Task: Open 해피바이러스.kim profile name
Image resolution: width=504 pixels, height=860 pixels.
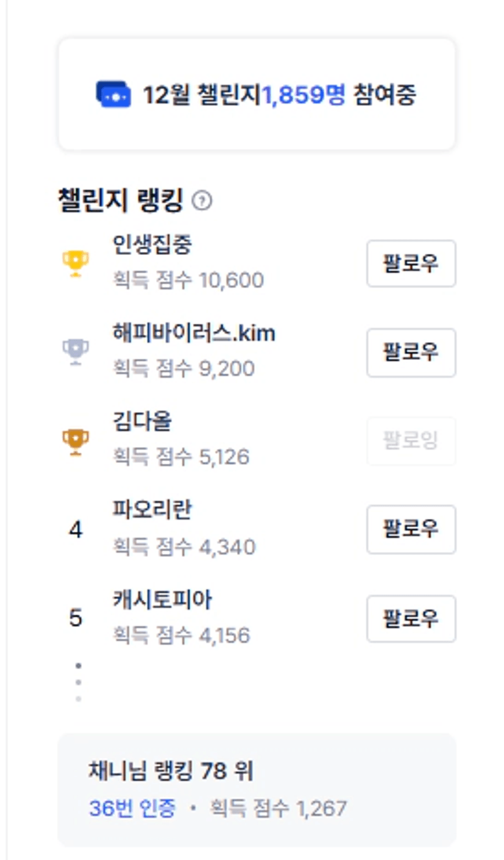Action: [x=194, y=334]
